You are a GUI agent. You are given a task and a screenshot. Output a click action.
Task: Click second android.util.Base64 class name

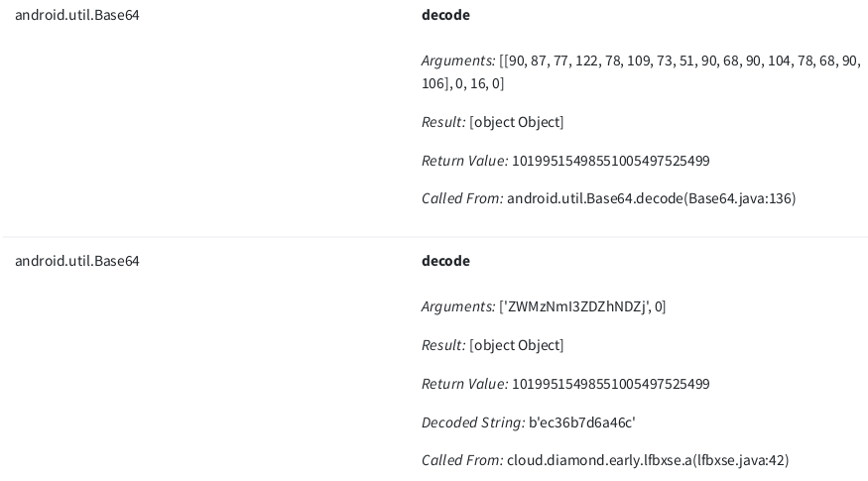tap(77, 261)
